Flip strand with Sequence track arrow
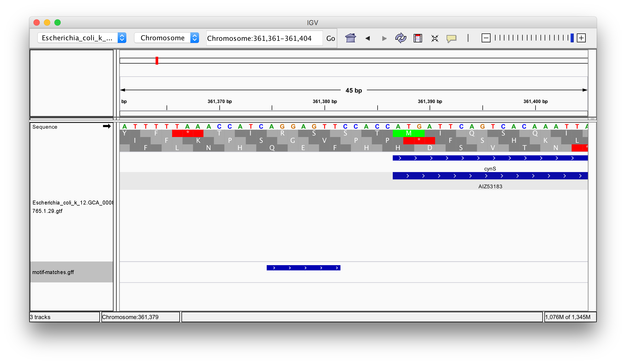626x364 pixels. 107,126
